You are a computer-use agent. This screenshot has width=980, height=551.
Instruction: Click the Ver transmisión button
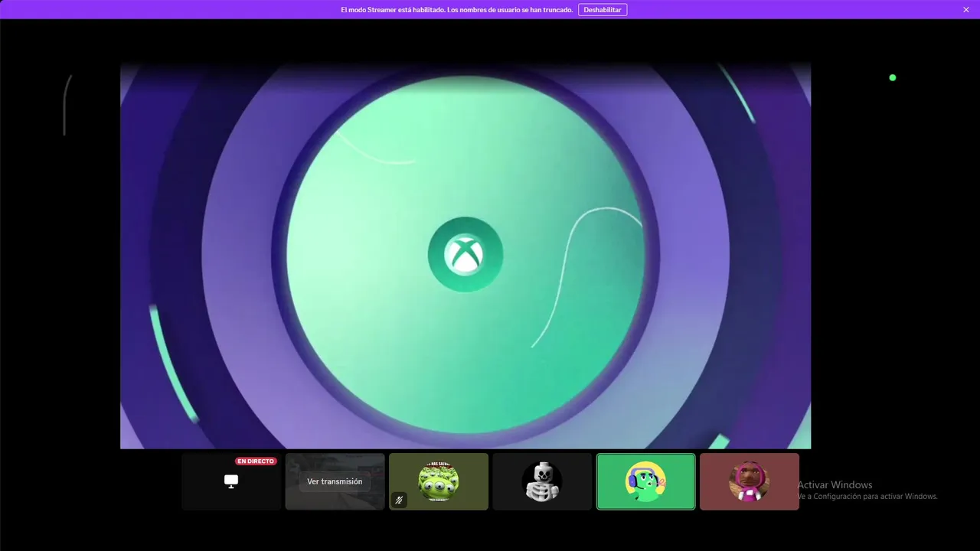(x=335, y=481)
